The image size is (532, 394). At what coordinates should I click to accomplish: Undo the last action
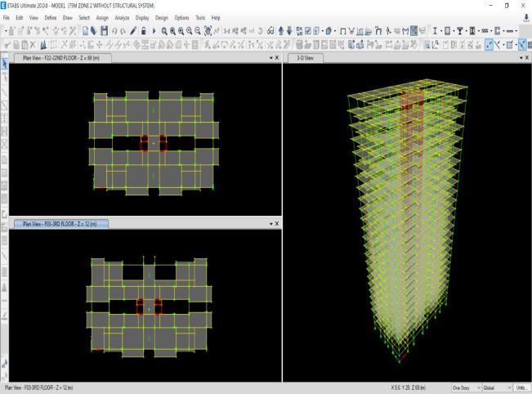[x=114, y=31]
